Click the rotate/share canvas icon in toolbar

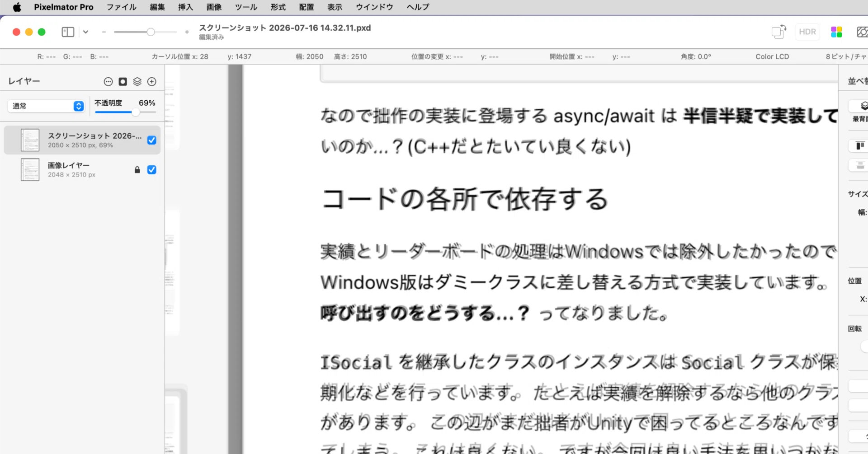pos(778,32)
